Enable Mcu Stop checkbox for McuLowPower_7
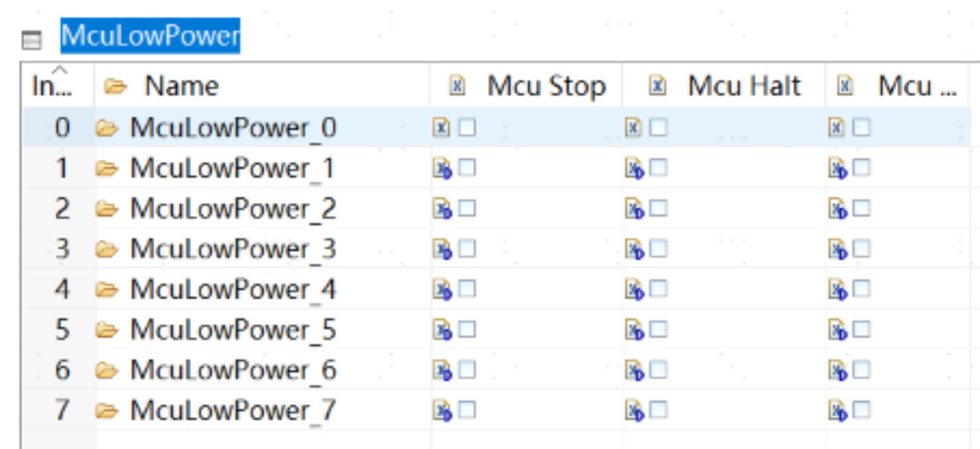 [x=467, y=409]
